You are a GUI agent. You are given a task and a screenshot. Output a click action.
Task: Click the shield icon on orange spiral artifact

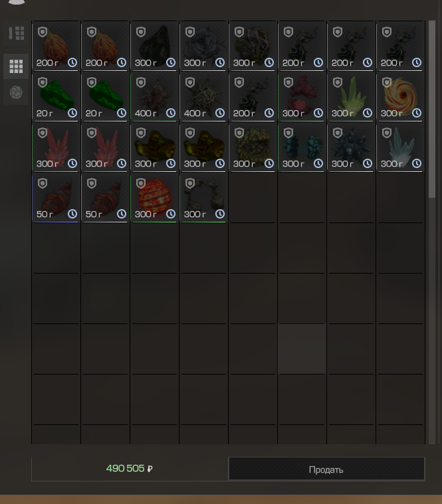pos(387,82)
